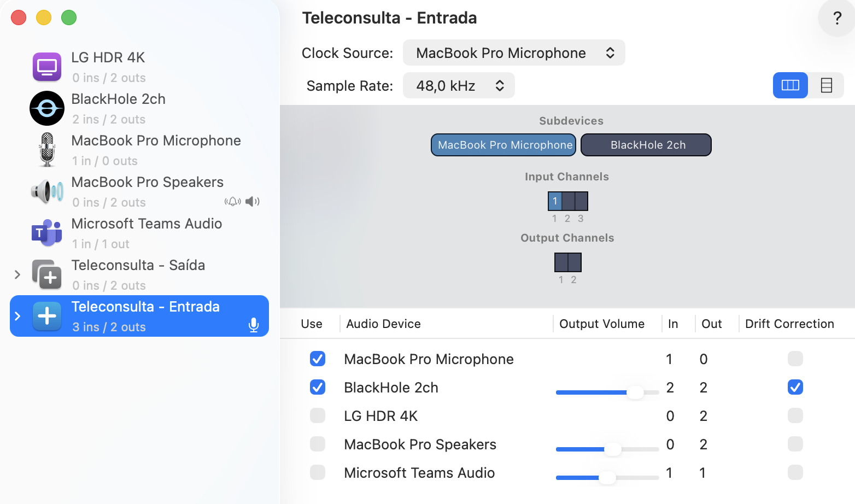This screenshot has width=855, height=504.
Task: Select the BlackHole 2ch subdevice button
Action: point(646,145)
